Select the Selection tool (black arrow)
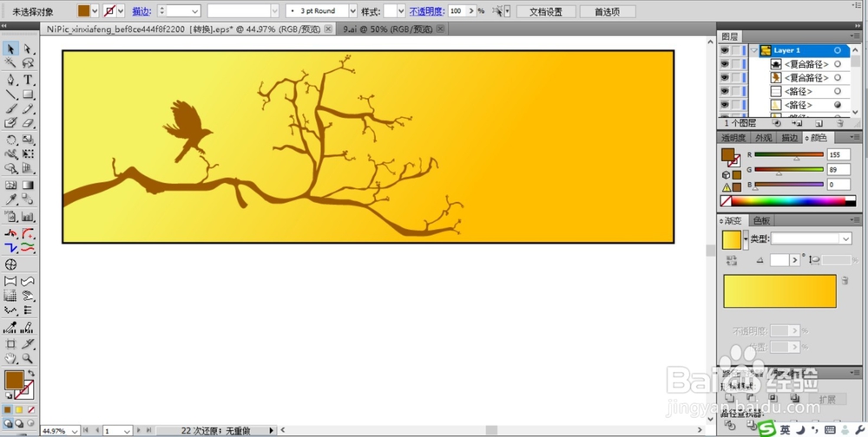This screenshot has width=868, height=437. 10,49
